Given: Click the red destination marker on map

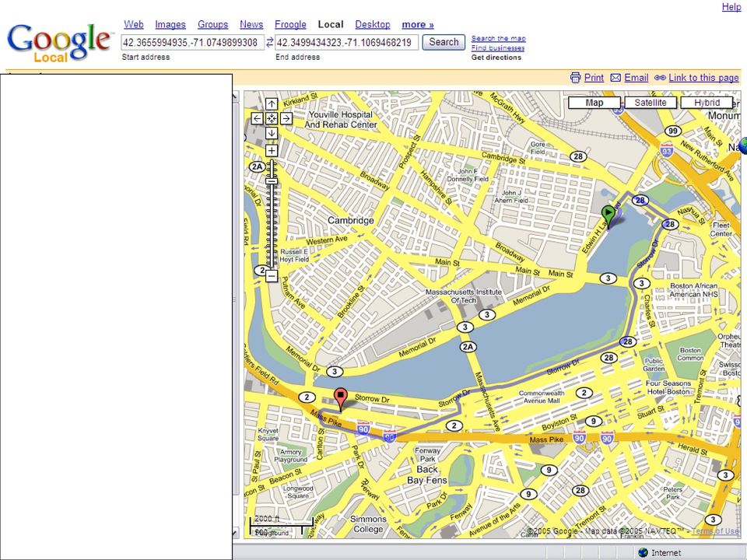Looking at the screenshot, I should coord(340,399).
